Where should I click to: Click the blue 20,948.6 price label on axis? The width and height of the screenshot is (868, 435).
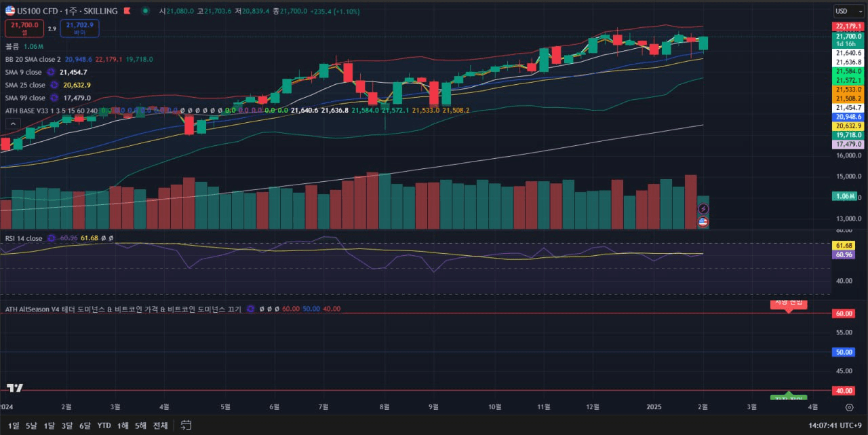pos(848,117)
